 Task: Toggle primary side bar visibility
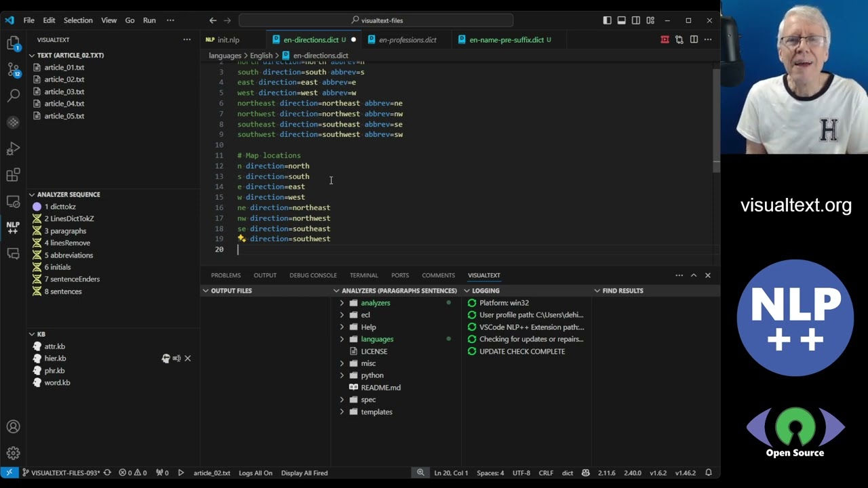point(607,20)
